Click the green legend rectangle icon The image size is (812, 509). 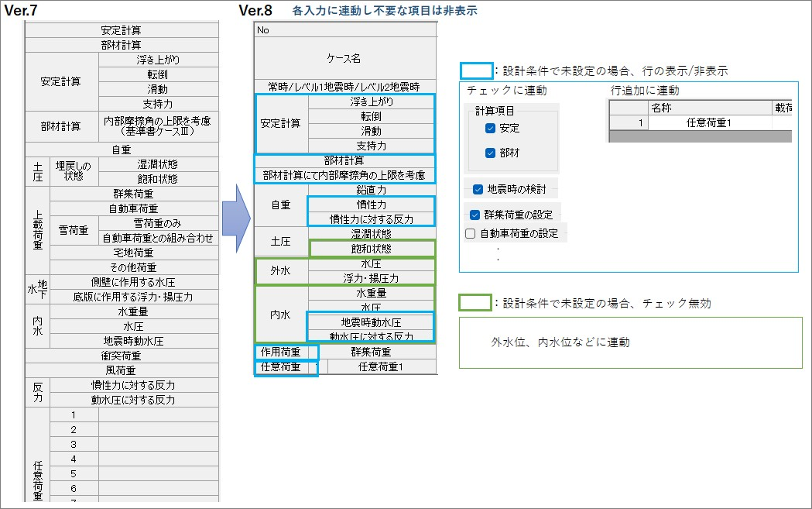tap(475, 303)
